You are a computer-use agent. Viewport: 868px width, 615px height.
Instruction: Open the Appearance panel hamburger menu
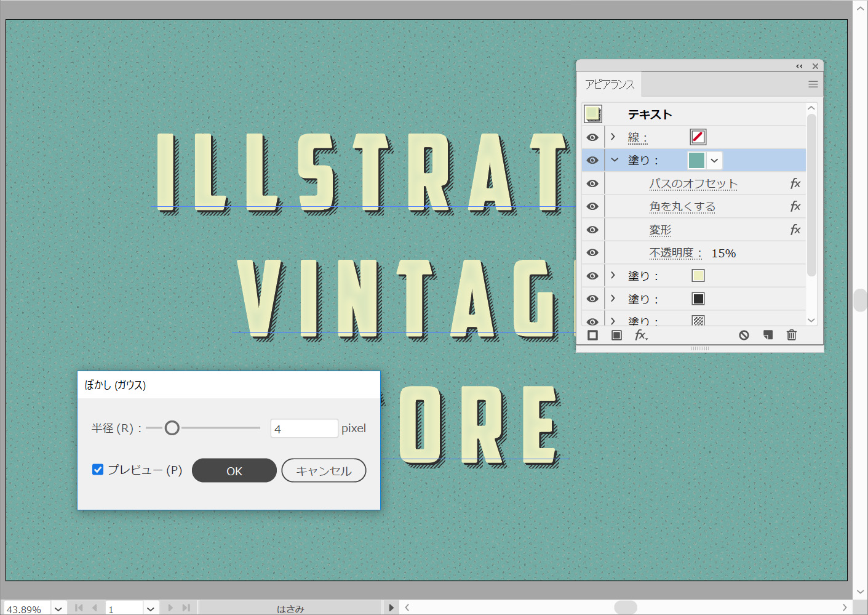813,84
